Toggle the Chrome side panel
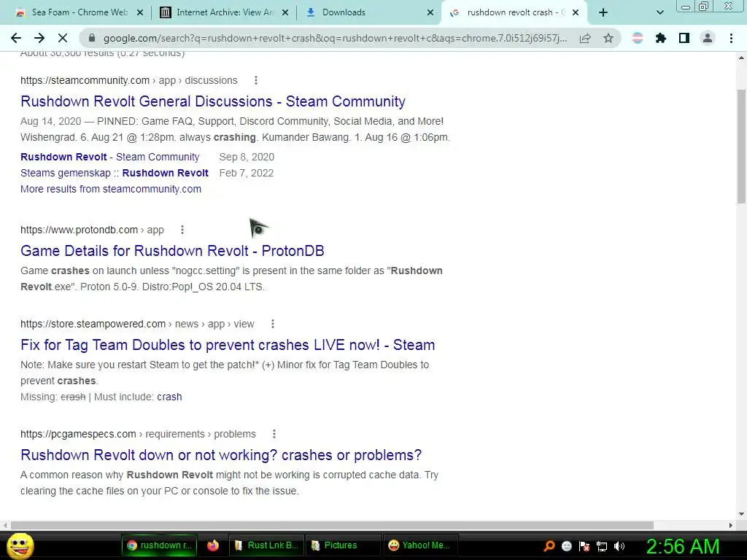 pyautogui.click(x=684, y=38)
